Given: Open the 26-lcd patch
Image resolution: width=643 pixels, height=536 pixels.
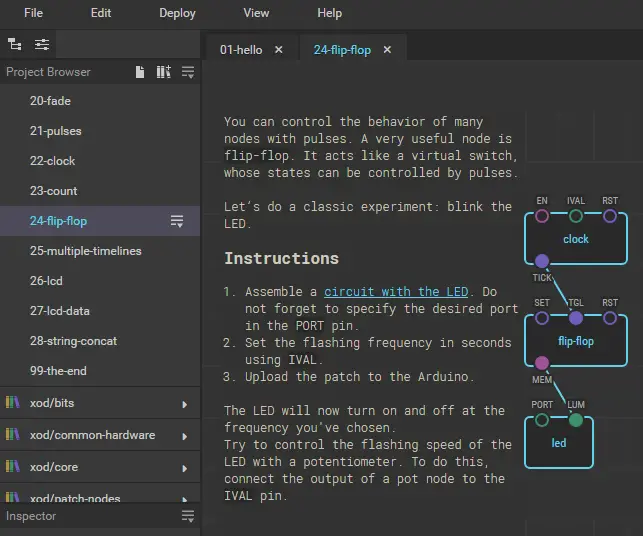Looking at the screenshot, I should pos(100,281).
